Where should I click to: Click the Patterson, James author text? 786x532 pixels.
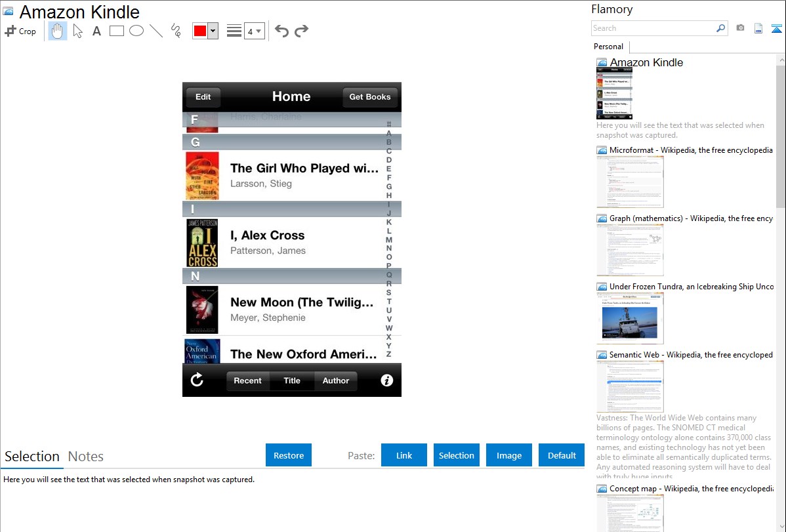tap(268, 250)
